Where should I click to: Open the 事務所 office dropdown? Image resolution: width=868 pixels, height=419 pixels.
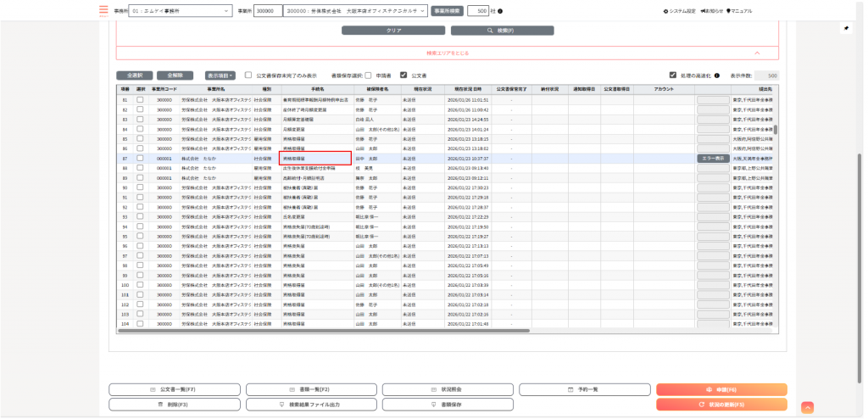pos(181,11)
